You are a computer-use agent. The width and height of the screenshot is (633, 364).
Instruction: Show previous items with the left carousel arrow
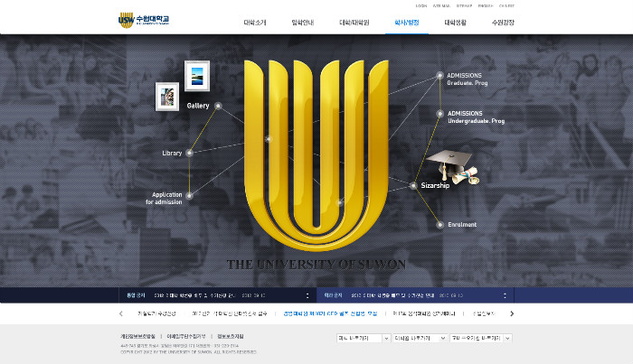pyautogui.click(x=121, y=313)
